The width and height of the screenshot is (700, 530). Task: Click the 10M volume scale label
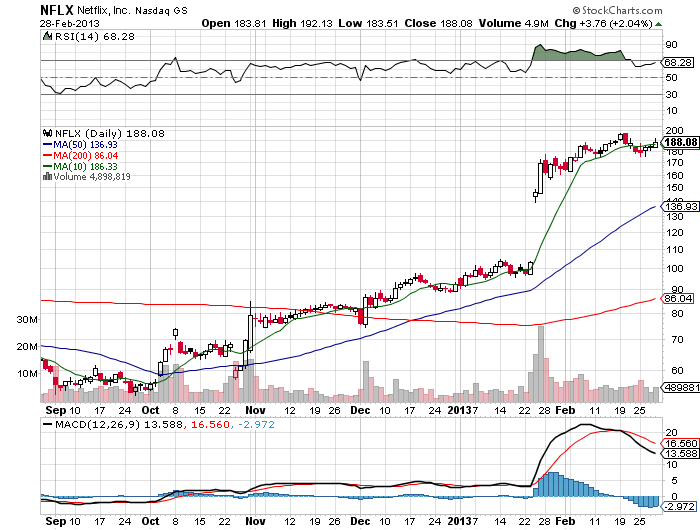coord(27,373)
